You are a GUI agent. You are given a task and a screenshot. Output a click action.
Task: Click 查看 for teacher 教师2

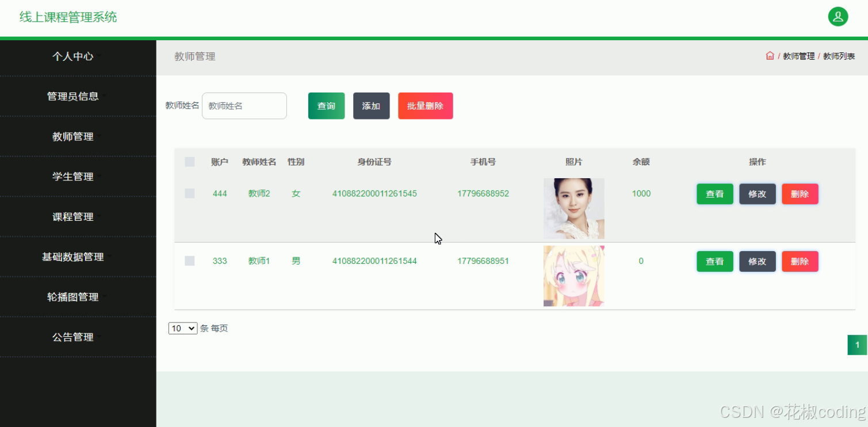click(714, 194)
